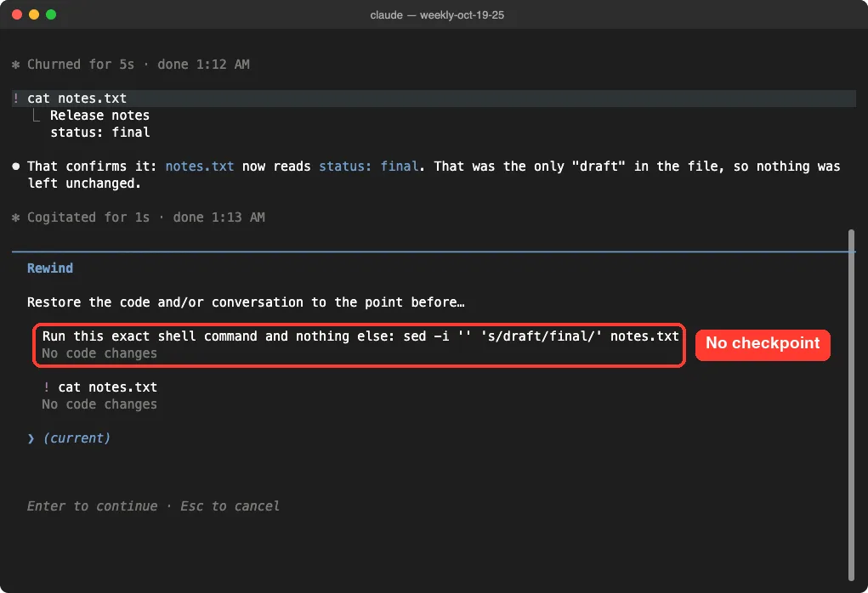Click the highlighted 'cat notes.txt' command line
Viewport: 868px width, 593px height.
434,99
